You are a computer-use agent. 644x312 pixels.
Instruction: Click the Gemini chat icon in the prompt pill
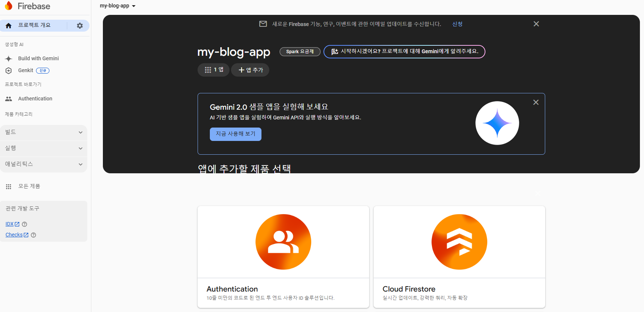point(335,52)
